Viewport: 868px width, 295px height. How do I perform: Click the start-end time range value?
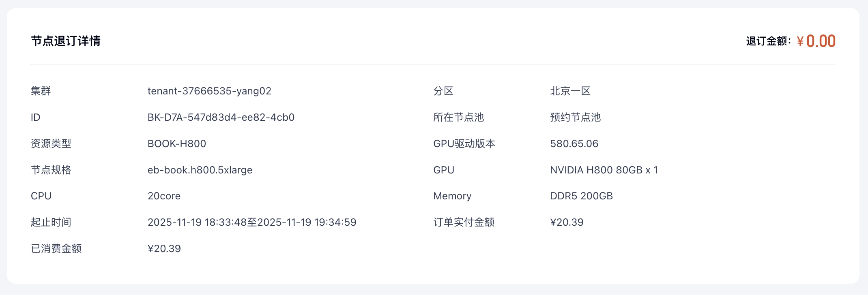point(252,222)
